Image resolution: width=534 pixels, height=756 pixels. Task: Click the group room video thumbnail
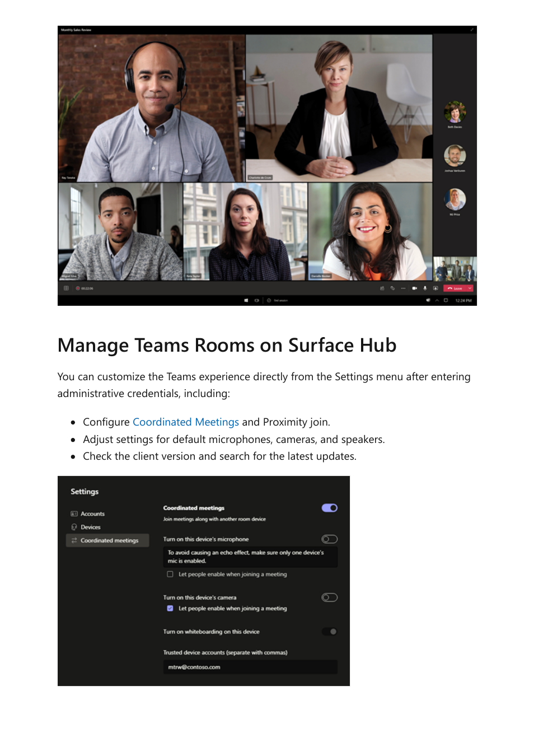click(455, 269)
